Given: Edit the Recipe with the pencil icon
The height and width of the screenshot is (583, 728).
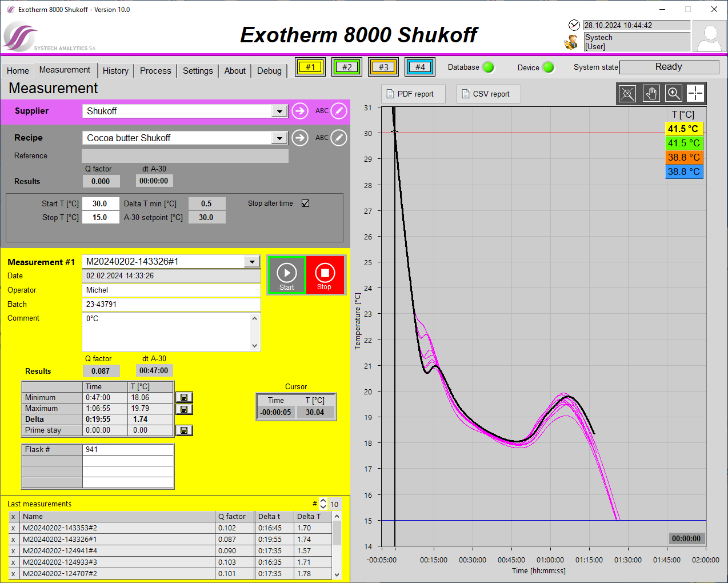Looking at the screenshot, I should 339,138.
